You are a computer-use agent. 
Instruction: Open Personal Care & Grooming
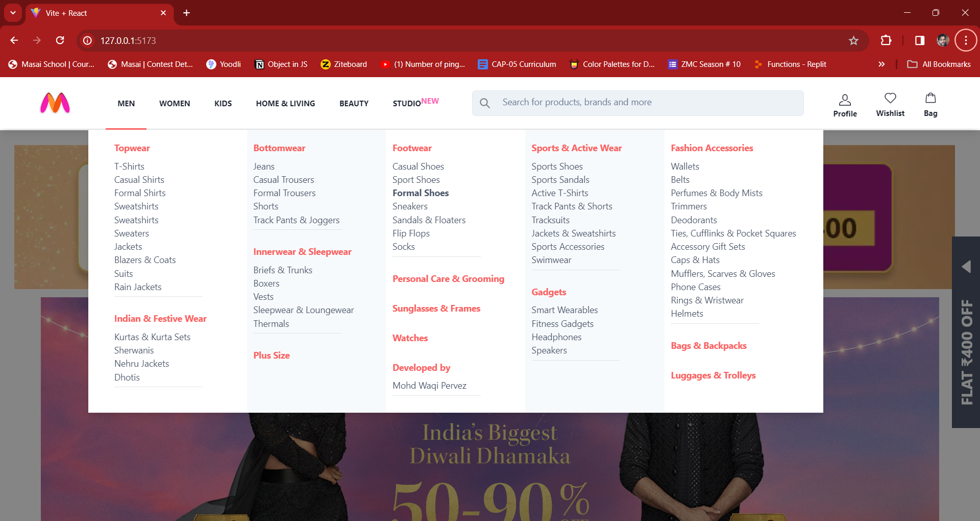[x=448, y=279]
